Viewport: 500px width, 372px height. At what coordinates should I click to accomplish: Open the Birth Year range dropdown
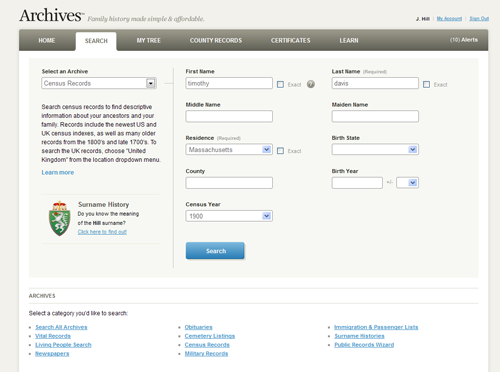407,183
